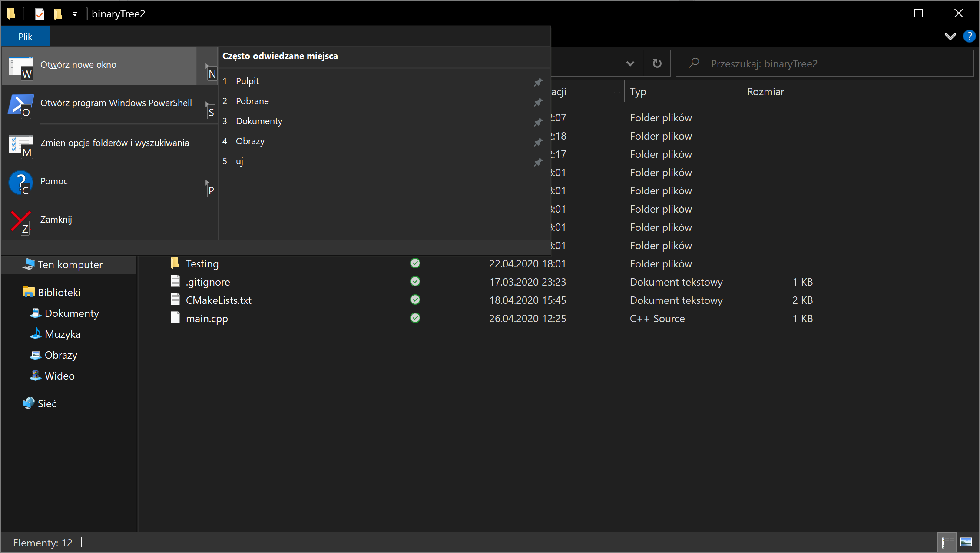The height and width of the screenshot is (553, 980).
Task: Select Ten komputer in the navigation pane
Action: tap(70, 264)
